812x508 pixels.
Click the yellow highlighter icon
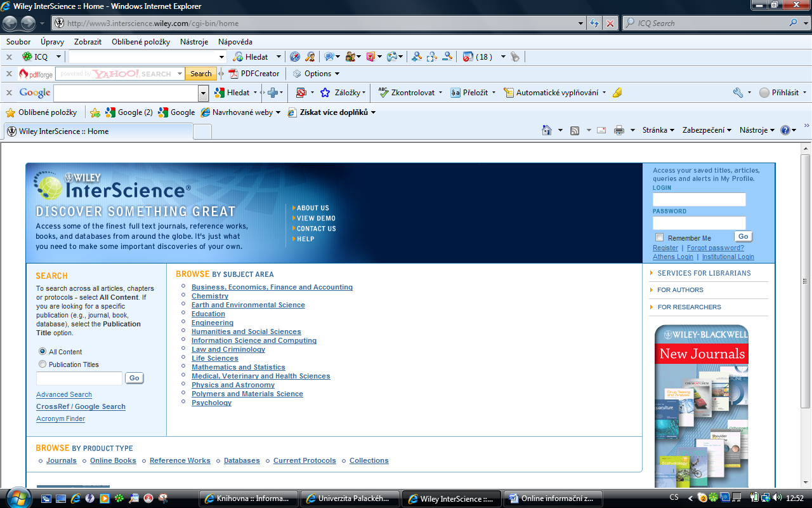click(617, 93)
